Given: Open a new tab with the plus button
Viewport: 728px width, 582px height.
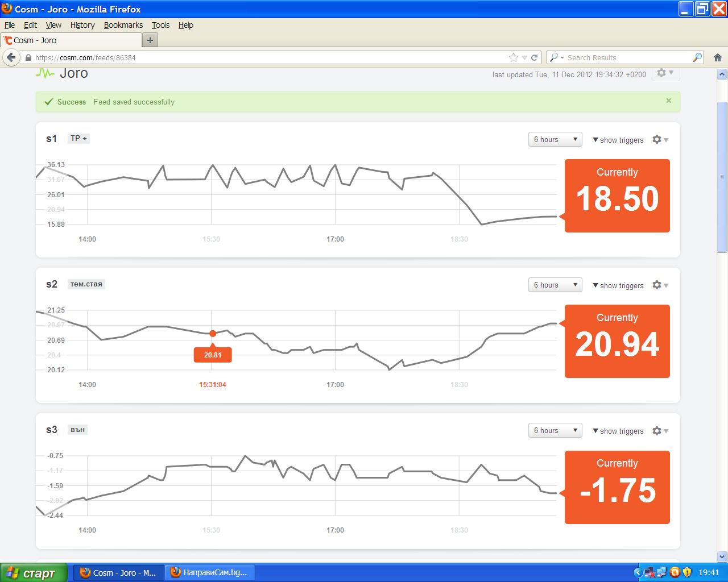Looking at the screenshot, I should (x=150, y=40).
